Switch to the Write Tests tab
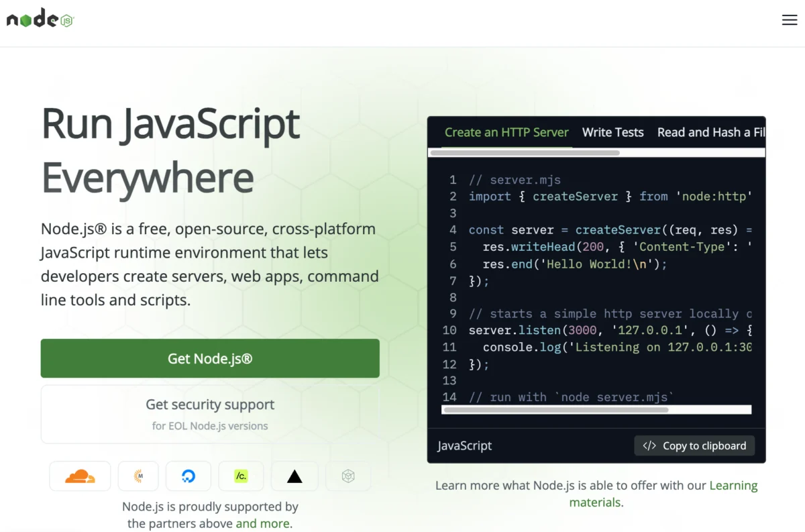This screenshot has width=805, height=532. pos(613,132)
